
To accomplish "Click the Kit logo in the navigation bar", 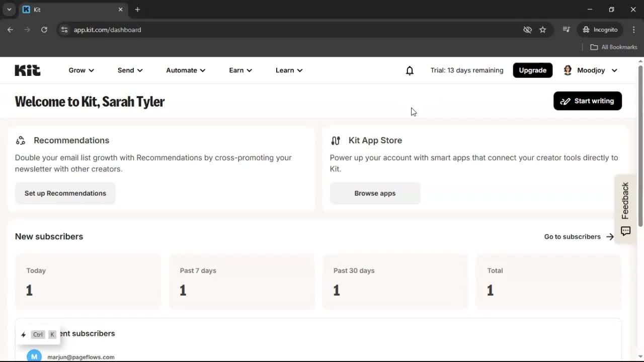I will 27,70.
